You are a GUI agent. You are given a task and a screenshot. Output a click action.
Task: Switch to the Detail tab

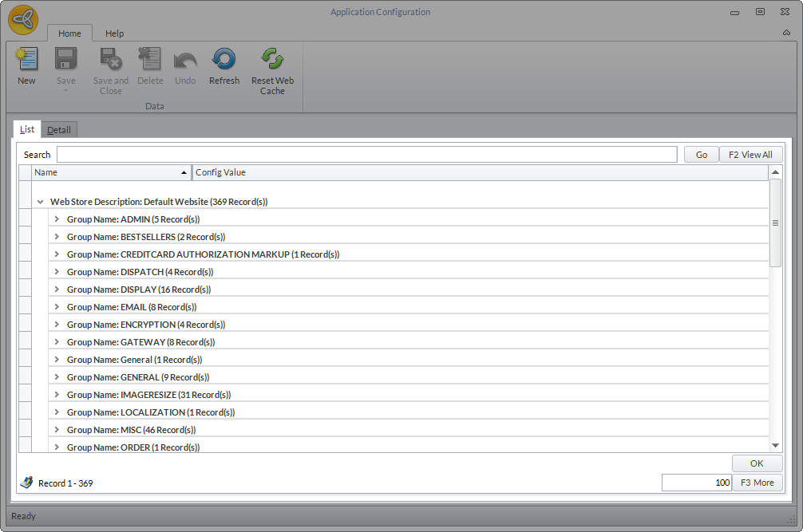click(59, 130)
